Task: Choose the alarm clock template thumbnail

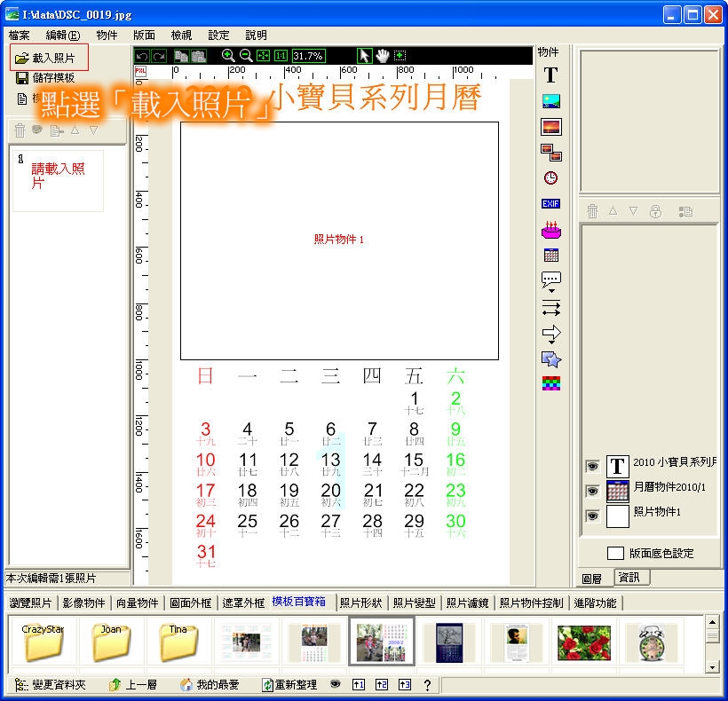Action: pos(651,642)
